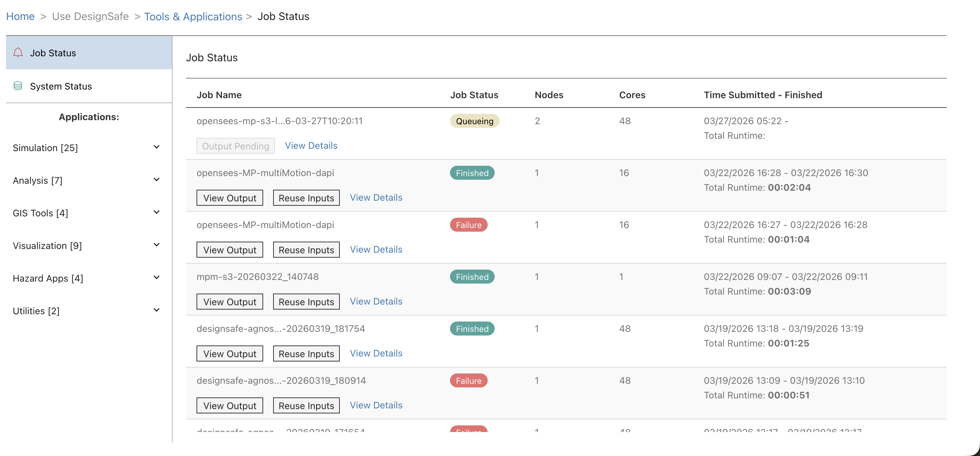View Output of failed opensees-MP-multiMotion-dapi job
980x456 pixels.
[230, 250]
